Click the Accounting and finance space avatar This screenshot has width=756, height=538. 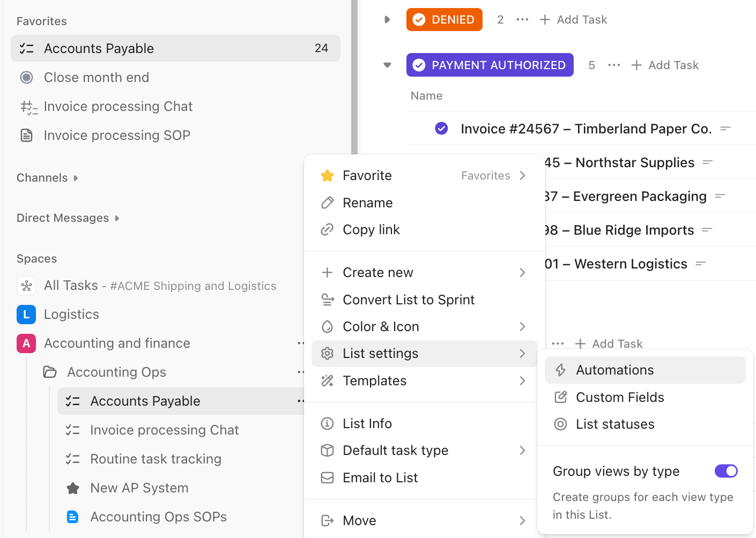point(26,343)
